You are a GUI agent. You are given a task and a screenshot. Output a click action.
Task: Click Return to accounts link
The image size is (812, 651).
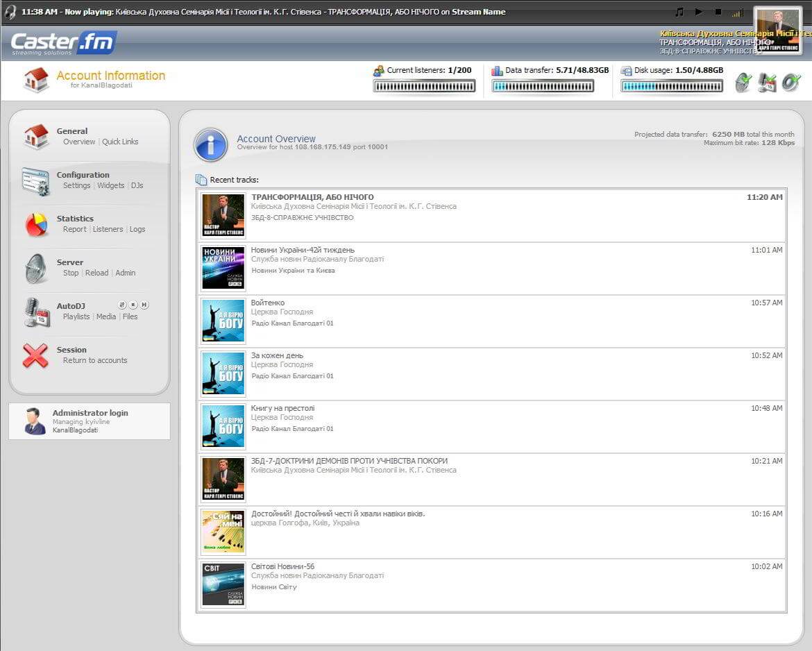coord(95,360)
